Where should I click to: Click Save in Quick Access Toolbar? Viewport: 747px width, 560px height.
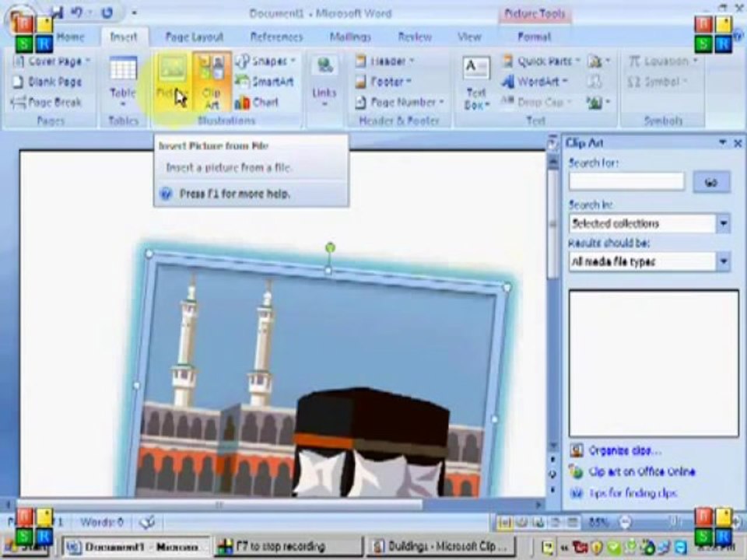click(x=57, y=13)
